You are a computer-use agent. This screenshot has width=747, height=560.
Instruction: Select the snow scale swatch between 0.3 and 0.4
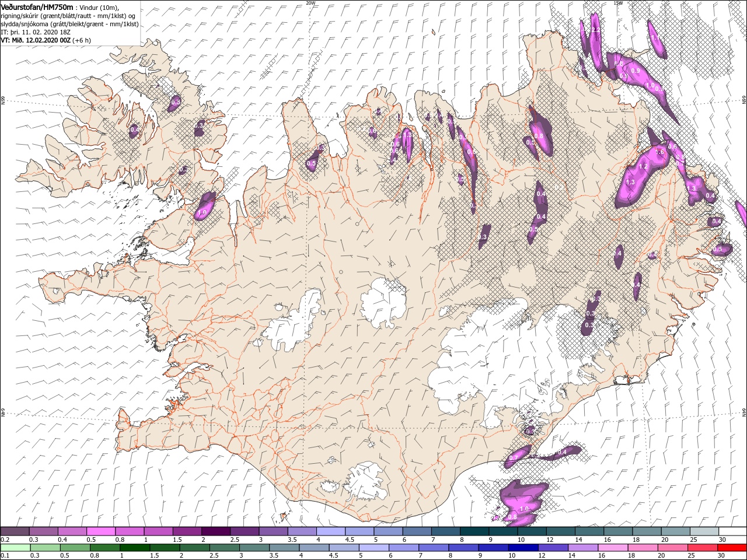(x=44, y=531)
